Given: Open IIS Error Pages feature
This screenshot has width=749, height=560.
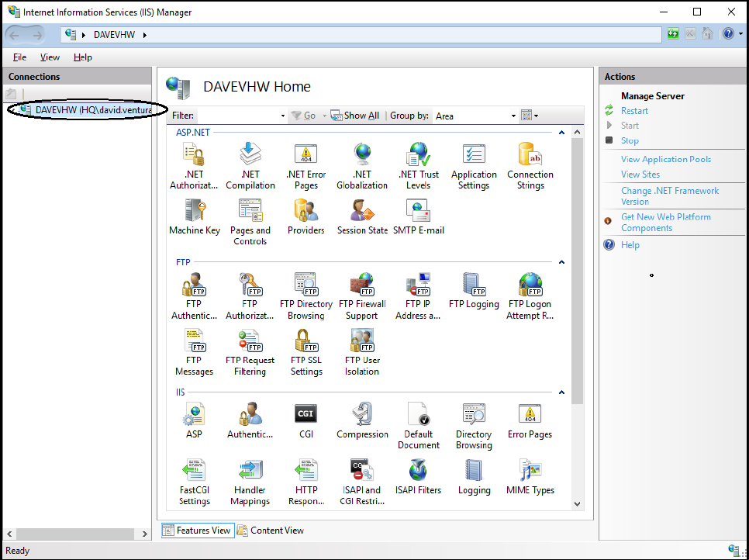Looking at the screenshot, I should (x=530, y=420).
